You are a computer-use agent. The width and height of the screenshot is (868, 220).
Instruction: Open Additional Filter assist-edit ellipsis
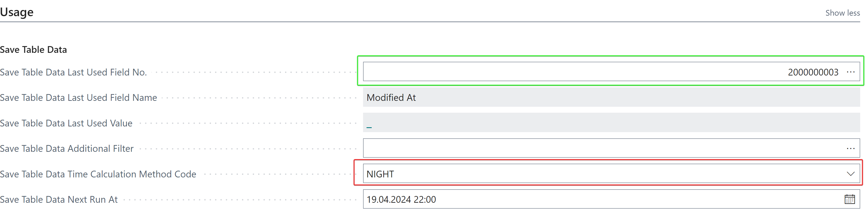[851, 149]
